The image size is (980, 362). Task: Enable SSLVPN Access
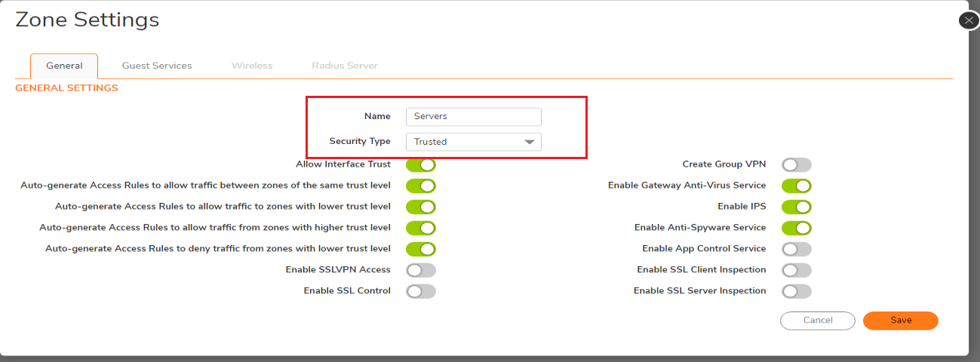click(421, 270)
